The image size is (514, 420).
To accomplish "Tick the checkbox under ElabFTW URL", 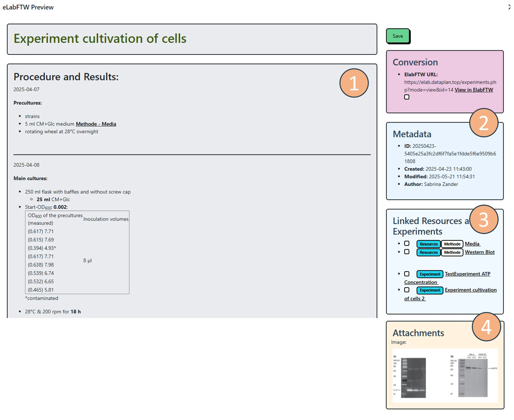I will [407, 97].
